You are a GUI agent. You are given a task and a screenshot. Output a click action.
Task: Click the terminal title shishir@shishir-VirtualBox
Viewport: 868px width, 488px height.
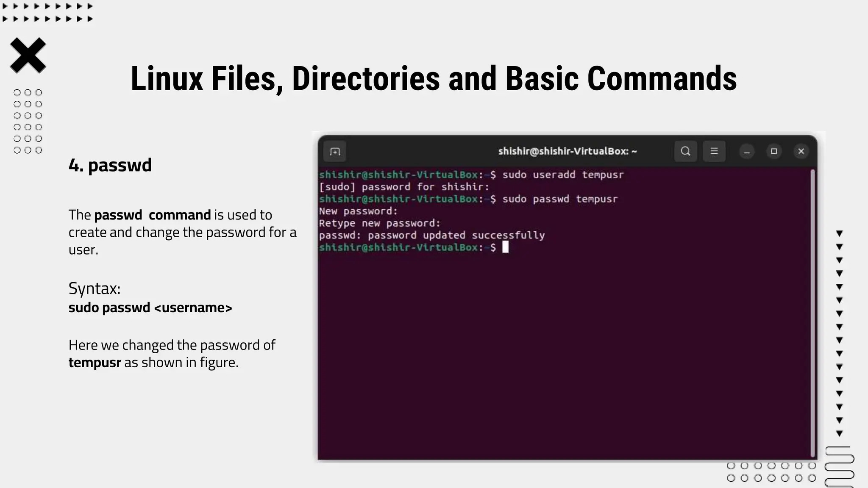pos(567,151)
